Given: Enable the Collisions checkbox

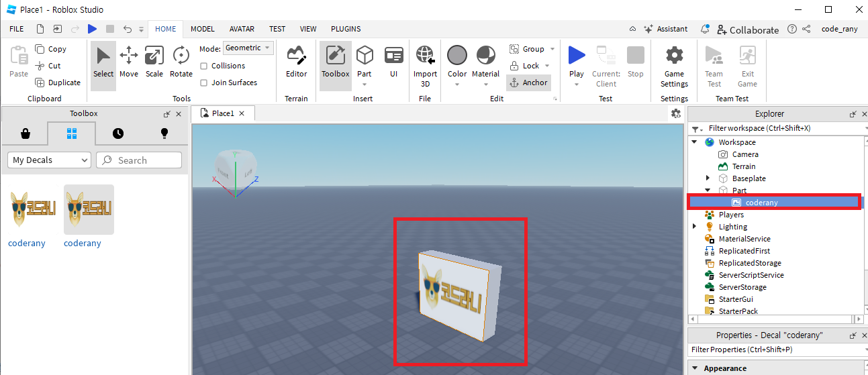Looking at the screenshot, I should tap(204, 66).
